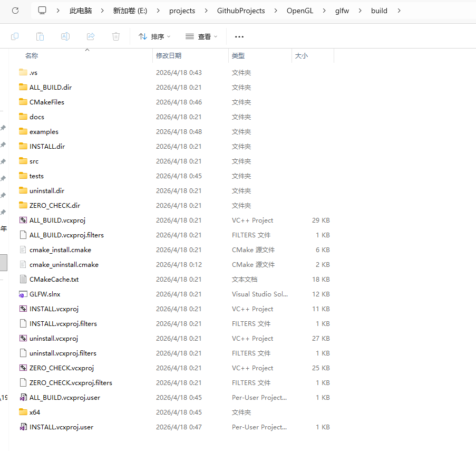Expand the chevron after OpenGL
Viewport: 476px width, 451px height.
(x=324, y=11)
